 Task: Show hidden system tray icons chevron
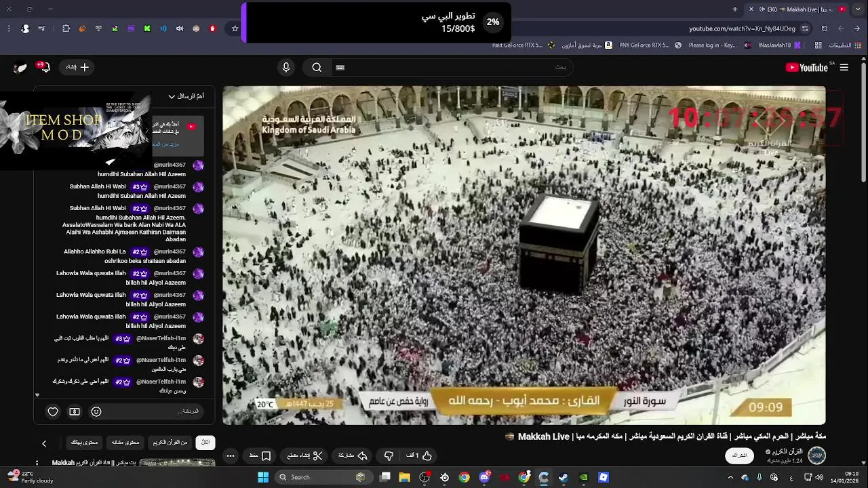(730, 477)
